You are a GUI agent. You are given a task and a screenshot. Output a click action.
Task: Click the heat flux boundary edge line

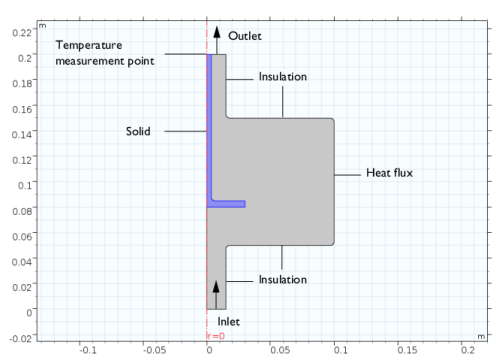(x=334, y=182)
